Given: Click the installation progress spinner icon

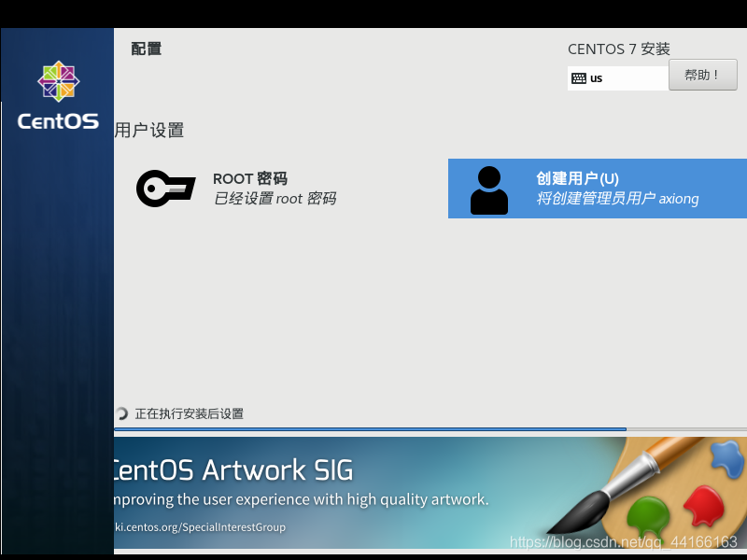Looking at the screenshot, I should (121, 413).
